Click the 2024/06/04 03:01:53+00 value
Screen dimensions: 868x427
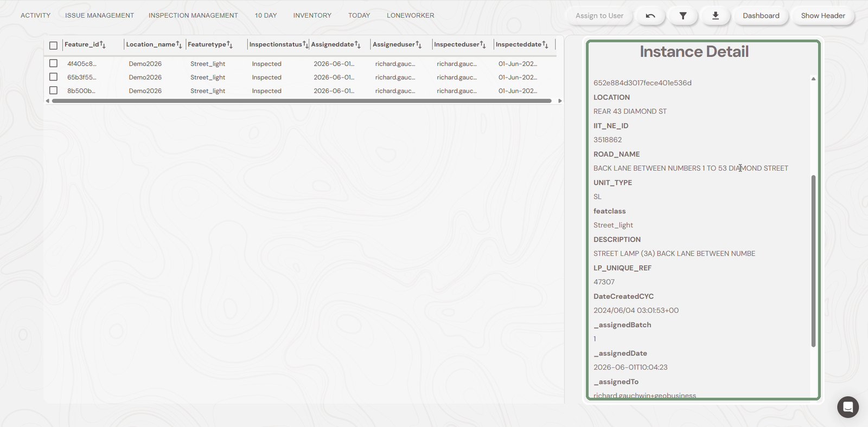tap(636, 310)
